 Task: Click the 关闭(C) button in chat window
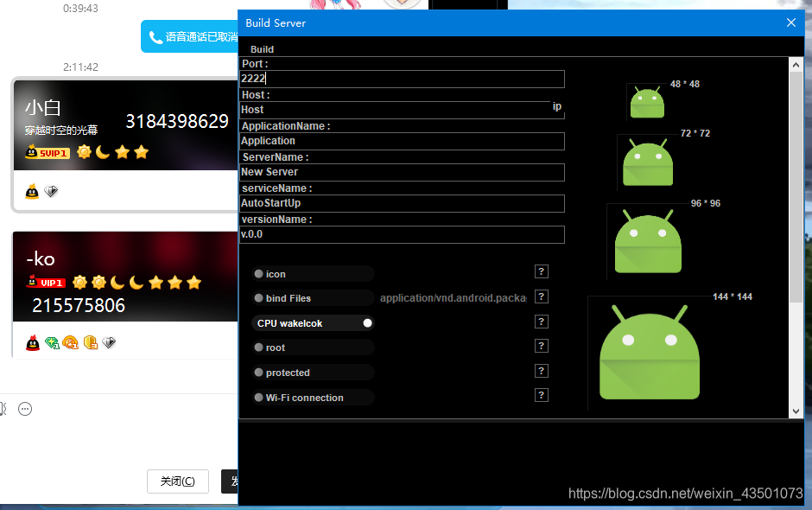(x=178, y=481)
